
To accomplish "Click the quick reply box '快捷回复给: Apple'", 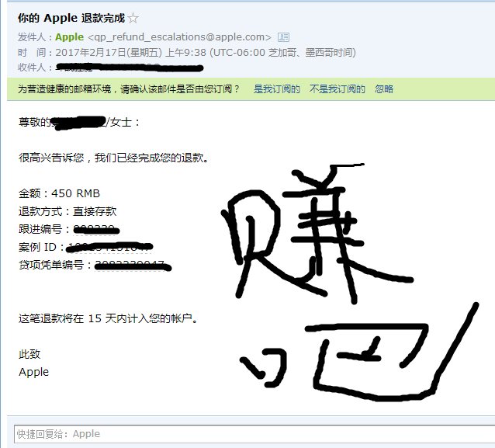I will (x=254, y=434).
